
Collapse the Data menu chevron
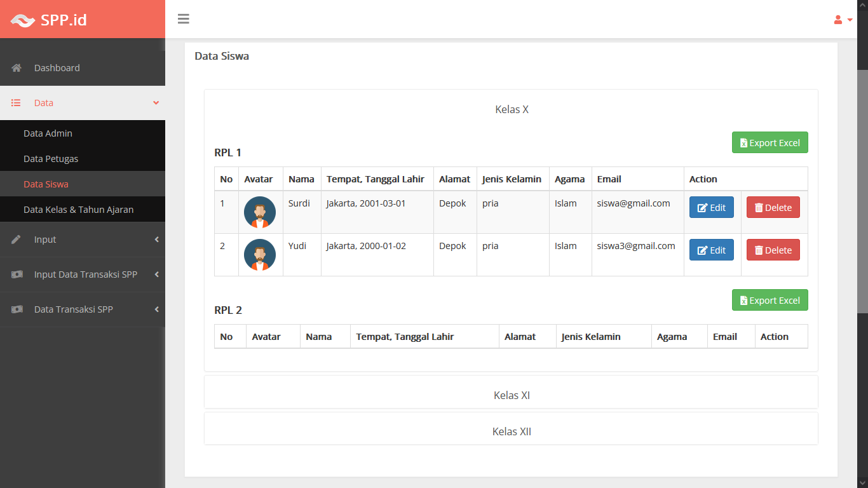(x=156, y=103)
